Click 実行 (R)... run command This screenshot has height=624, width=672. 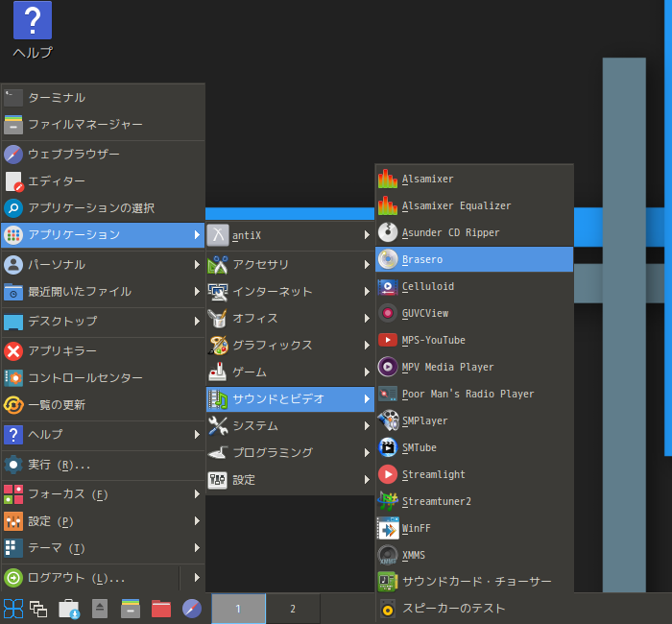coord(103,465)
